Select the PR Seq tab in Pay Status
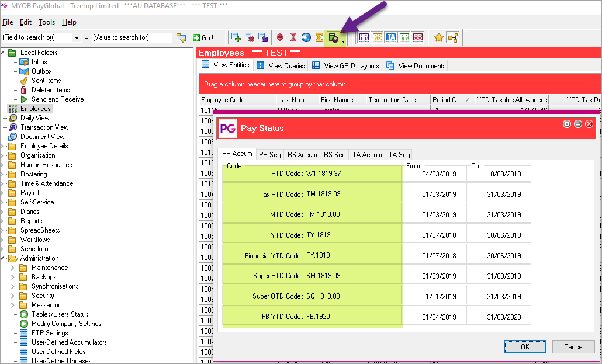This screenshot has height=364, width=602. tap(270, 155)
